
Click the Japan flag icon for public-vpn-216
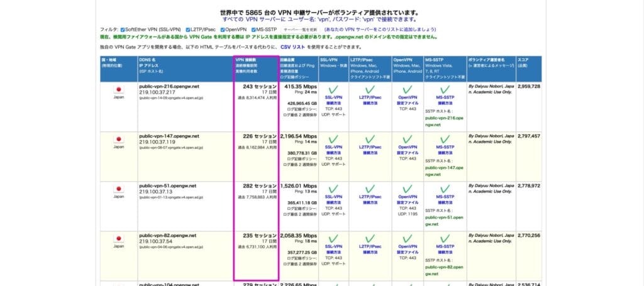point(119,89)
